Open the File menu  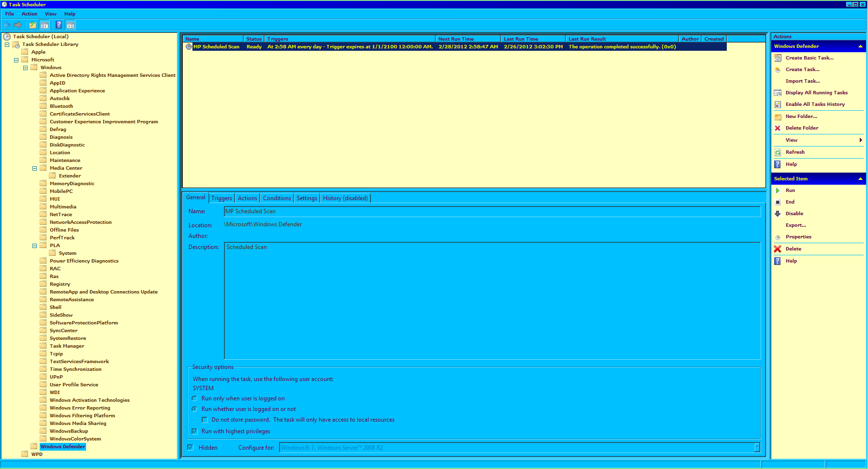pyautogui.click(x=10, y=14)
